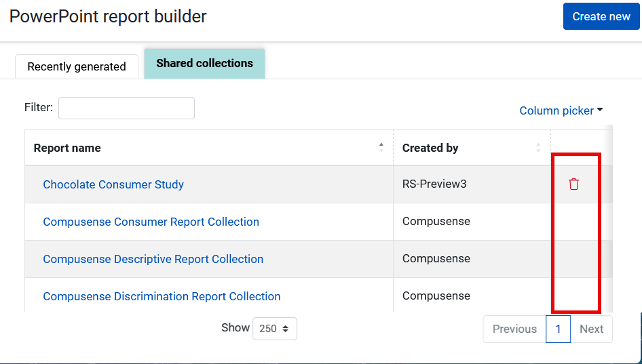
Task: Open the Chocolate Consumer Study link
Action: pyautogui.click(x=113, y=184)
